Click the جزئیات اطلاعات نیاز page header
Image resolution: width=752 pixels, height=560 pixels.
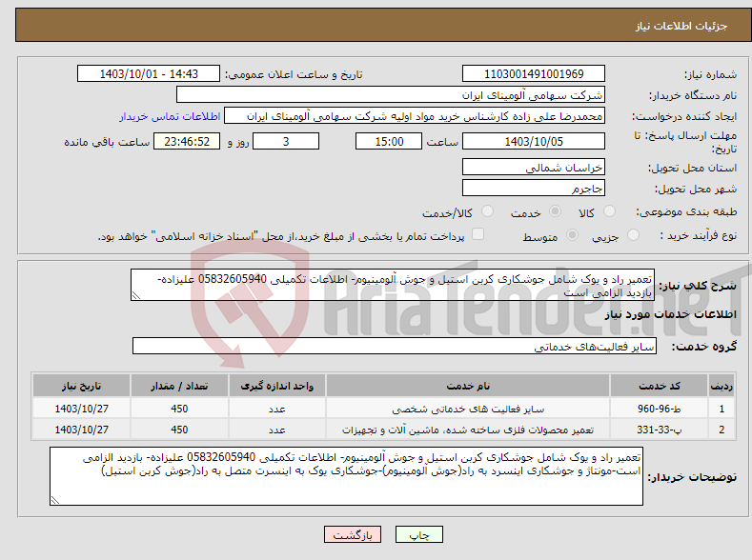point(681,26)
